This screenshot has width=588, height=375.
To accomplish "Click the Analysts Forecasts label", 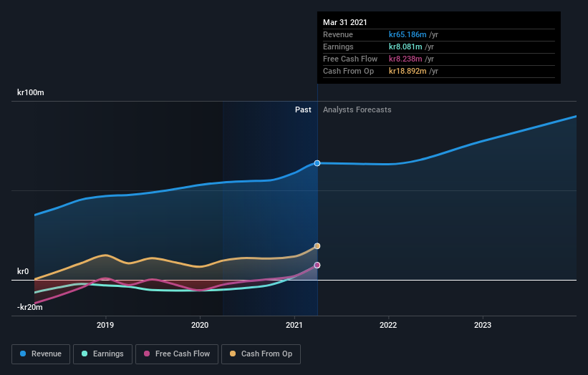I will click(357, 109).
